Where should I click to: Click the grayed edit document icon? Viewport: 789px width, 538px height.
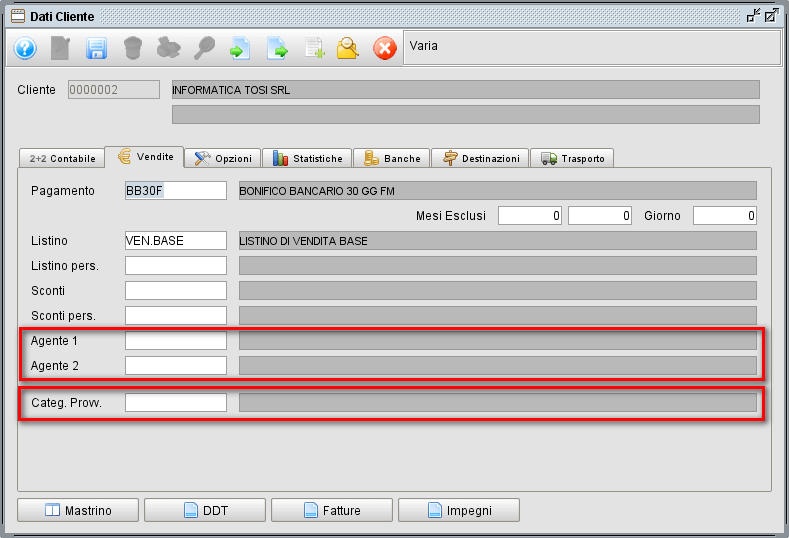(60, 49)
